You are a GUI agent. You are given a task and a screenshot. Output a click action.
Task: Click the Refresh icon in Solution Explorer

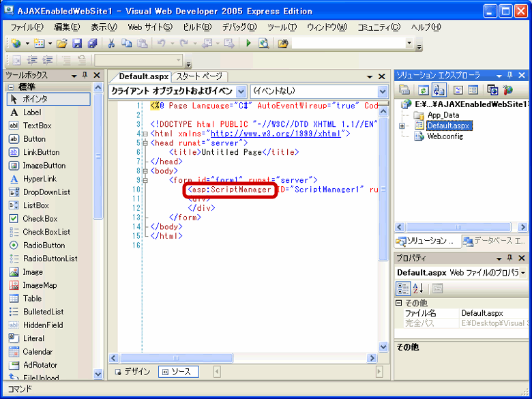pyautogui.click(x=424, y=90)
